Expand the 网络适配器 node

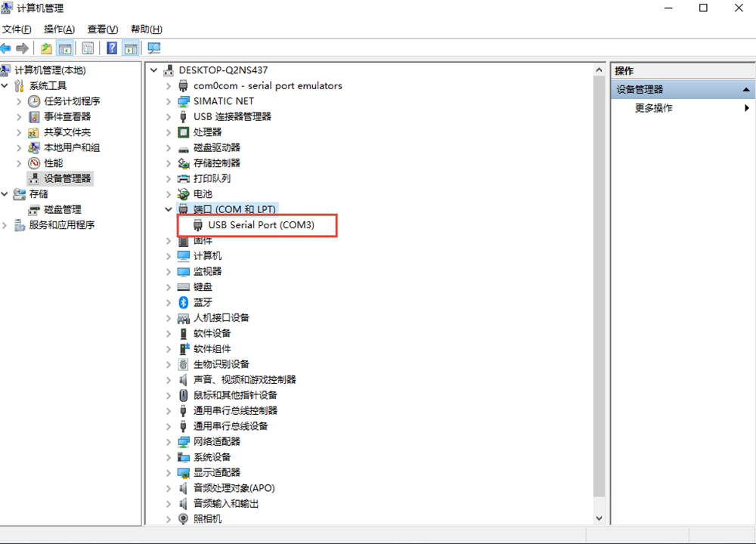169,441
